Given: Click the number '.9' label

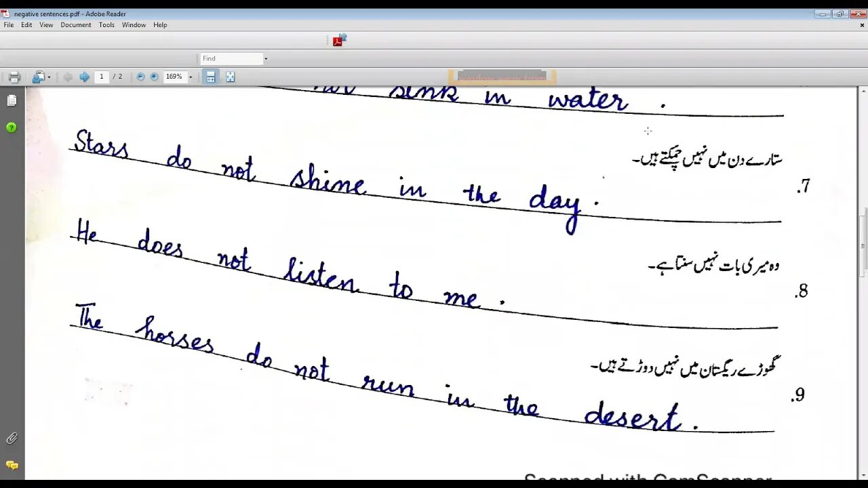Looking at the screenshot, I should pos(798,395).
